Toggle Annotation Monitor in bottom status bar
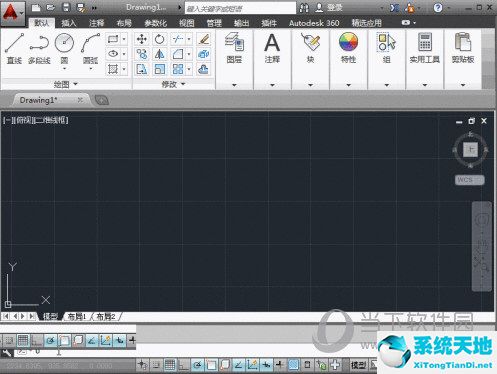This screenshot has width=497, height=374. click(335, 365)
